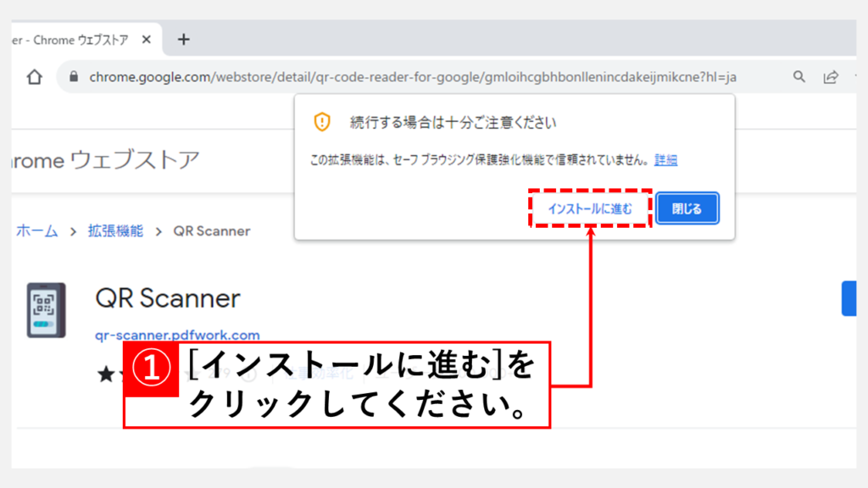Click the 続行する場合は十分ご注意ください heading
Screen dimensions: 868x488
[x=453, y=122]
